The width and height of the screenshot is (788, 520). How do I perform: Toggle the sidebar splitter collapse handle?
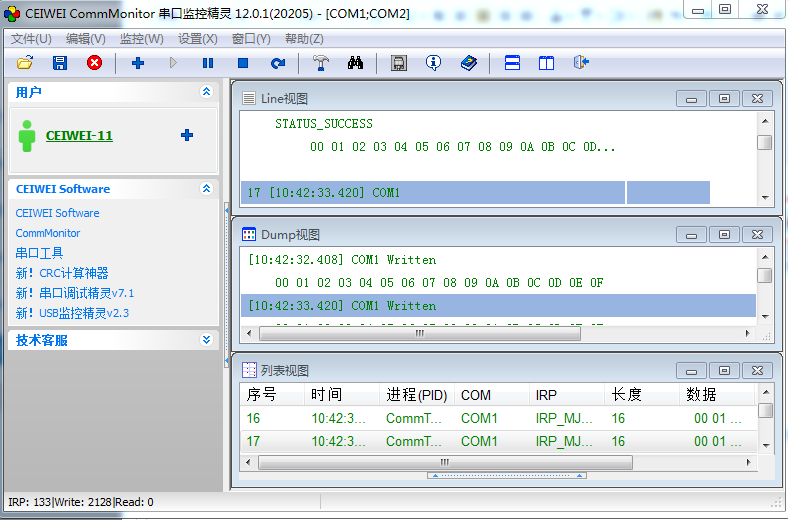click(x=226, y=284)
